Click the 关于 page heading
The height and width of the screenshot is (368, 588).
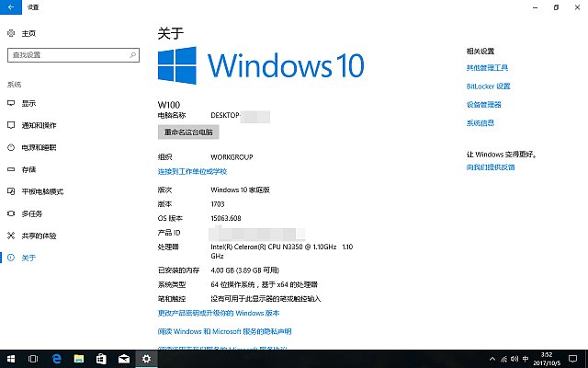pyautogui.click(x=171, y=33)
